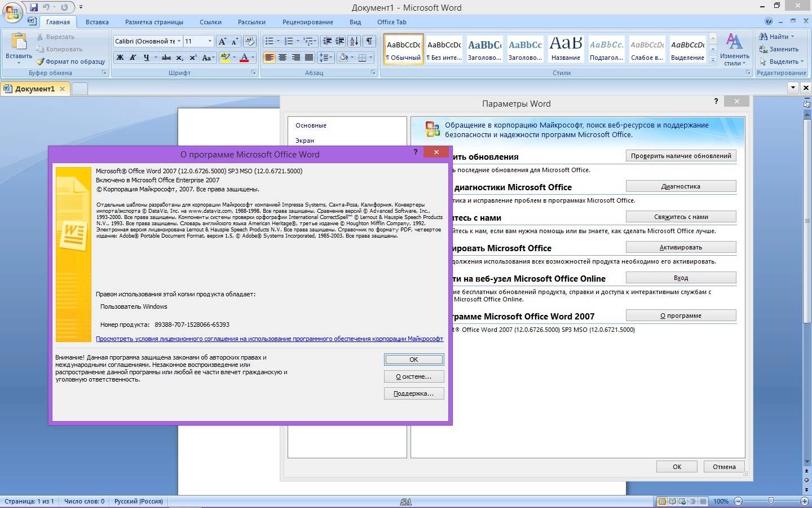Click OK in the About Word dialog
This screenshot has width=812, height=508.
(414, 360)
